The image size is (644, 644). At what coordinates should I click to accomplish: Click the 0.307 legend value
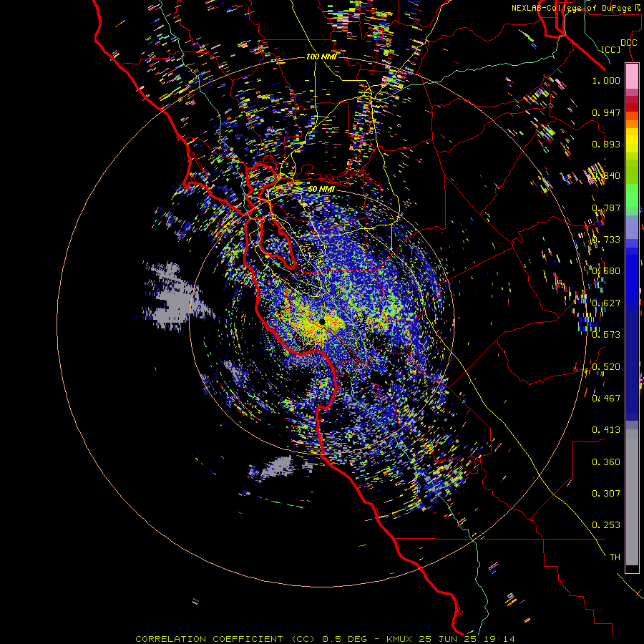(x=606, y=494)
